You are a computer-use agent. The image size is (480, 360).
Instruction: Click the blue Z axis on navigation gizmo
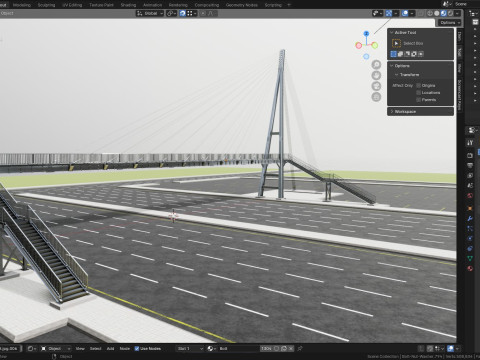366,34
